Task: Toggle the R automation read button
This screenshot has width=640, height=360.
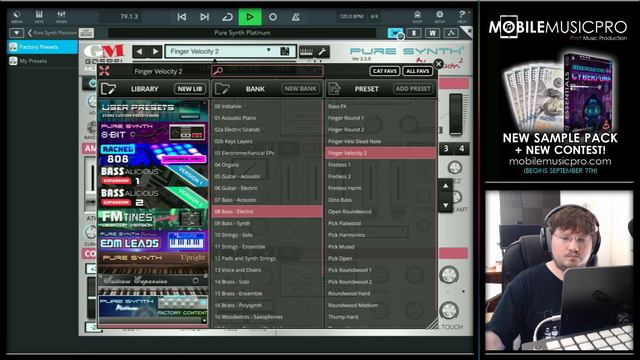Action: 414,33
